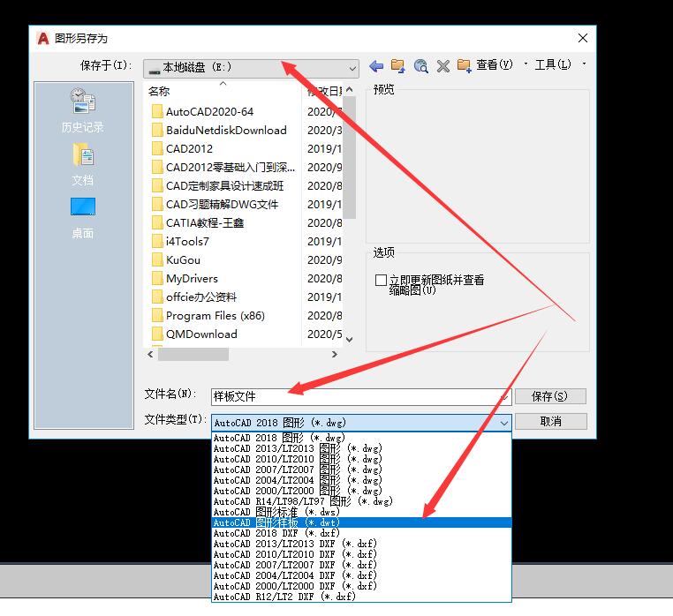Close the 图形另存为 dialog
This screenshot has width=673, height=616.
click(x=582, y=38)
